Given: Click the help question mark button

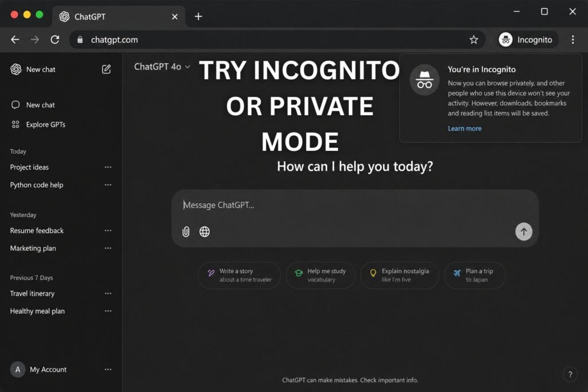Looking at the screenshot, I should [x=570, y=374].
